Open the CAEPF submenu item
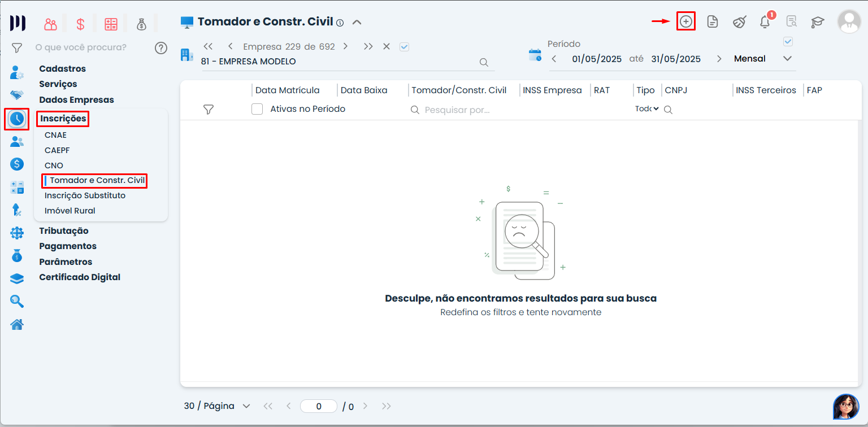 tap(57, 150)
